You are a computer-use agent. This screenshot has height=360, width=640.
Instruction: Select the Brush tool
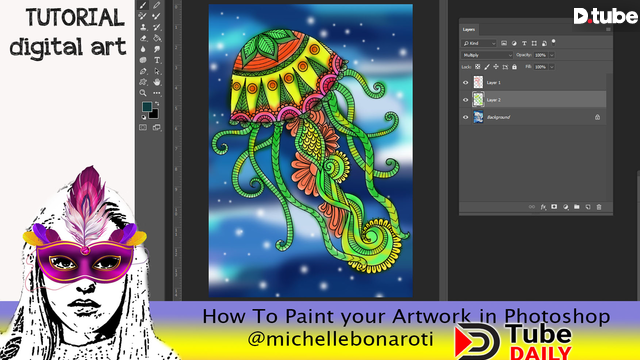click(143, 5)
